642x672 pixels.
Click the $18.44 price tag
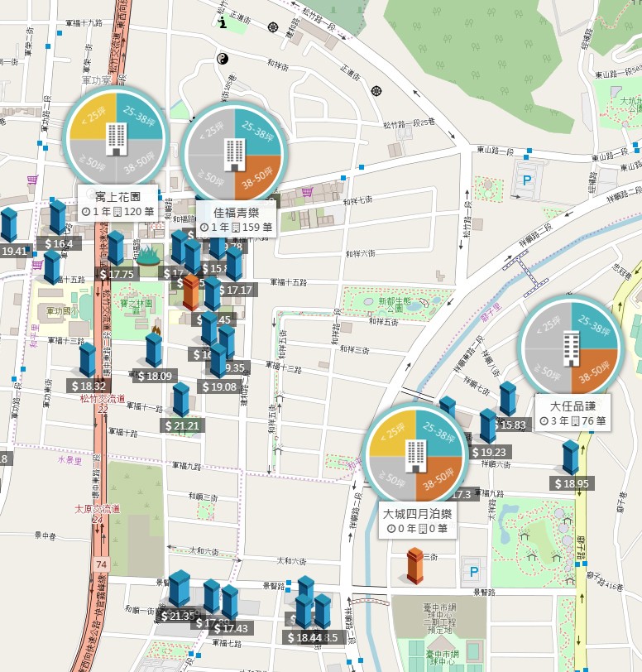click(x=304, y=637)
